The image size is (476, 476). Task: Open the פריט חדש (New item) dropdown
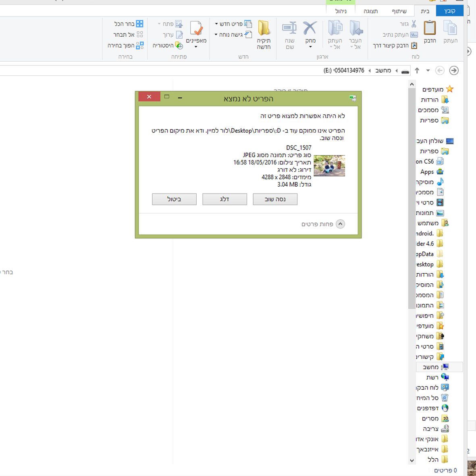(233, 24)
